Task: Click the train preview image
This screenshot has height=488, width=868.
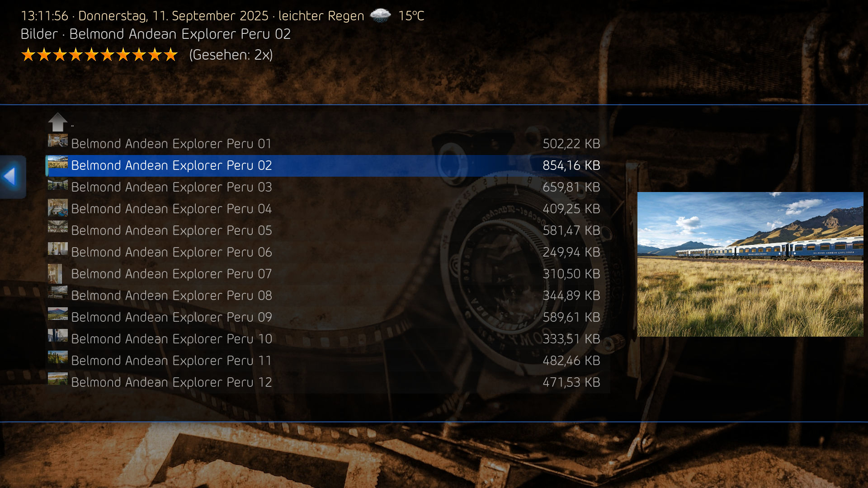Action: tap(750, 264)
